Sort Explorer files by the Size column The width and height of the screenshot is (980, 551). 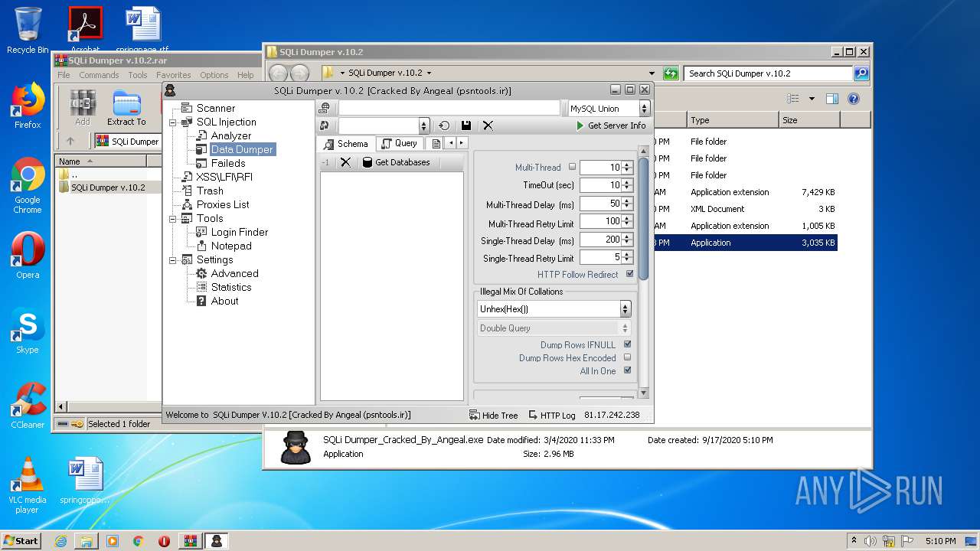(x=809, y=120)
